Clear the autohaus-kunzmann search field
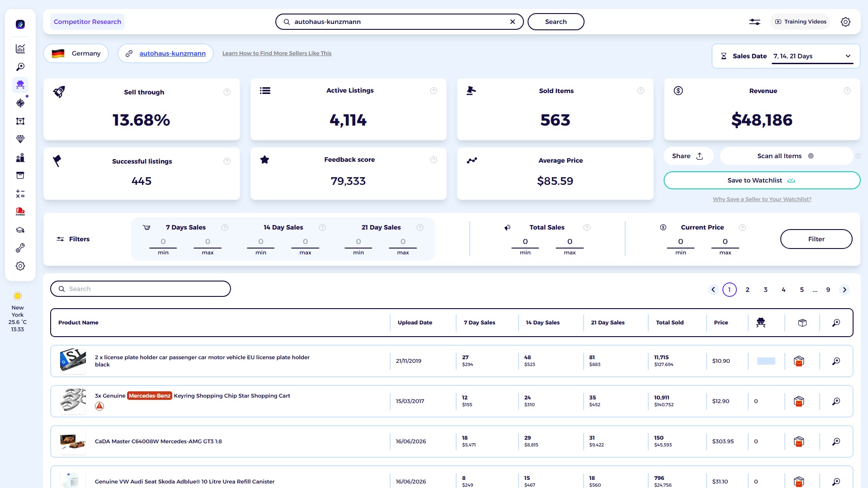 click(x=513, y=22)
